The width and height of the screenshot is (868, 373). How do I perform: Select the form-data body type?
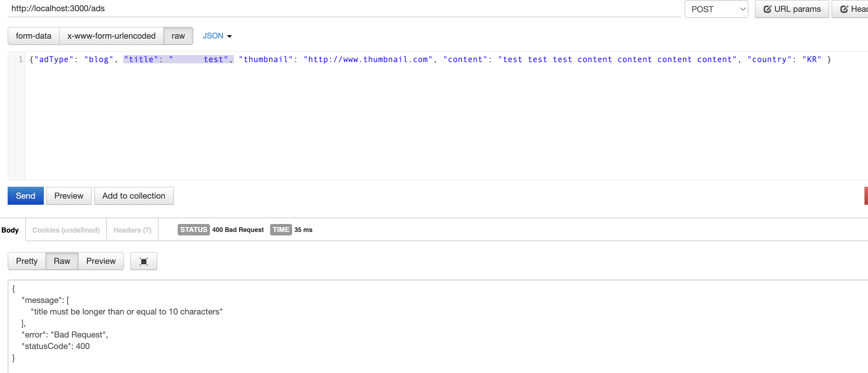click(x=33, y=36)
